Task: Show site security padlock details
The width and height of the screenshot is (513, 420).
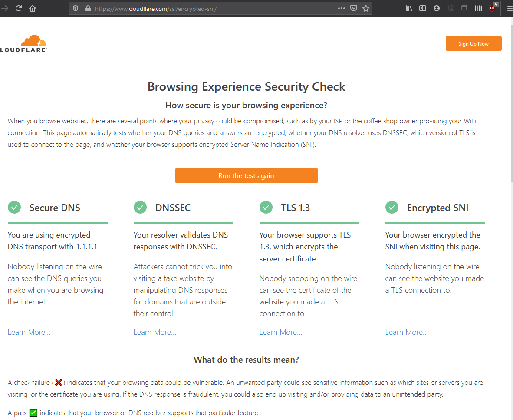Action: pyautogui.click(x=88, y=8)
